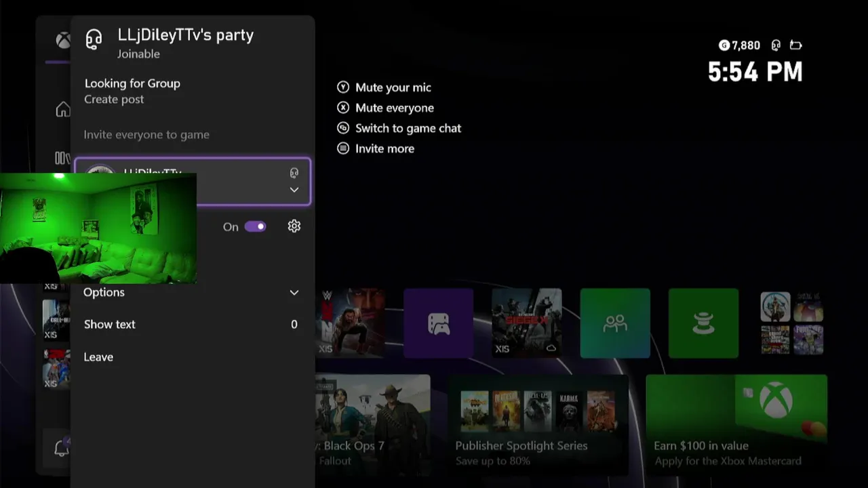868x488 pixels.
Task: Click the headset icon on LLjDileyTTv row
Action: tap(294, 173)
